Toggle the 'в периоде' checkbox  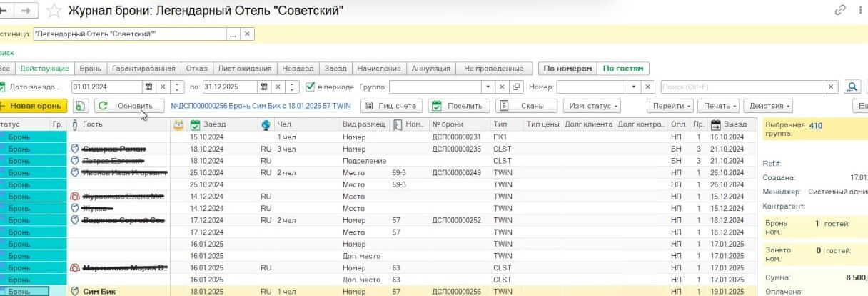point(310,87)
